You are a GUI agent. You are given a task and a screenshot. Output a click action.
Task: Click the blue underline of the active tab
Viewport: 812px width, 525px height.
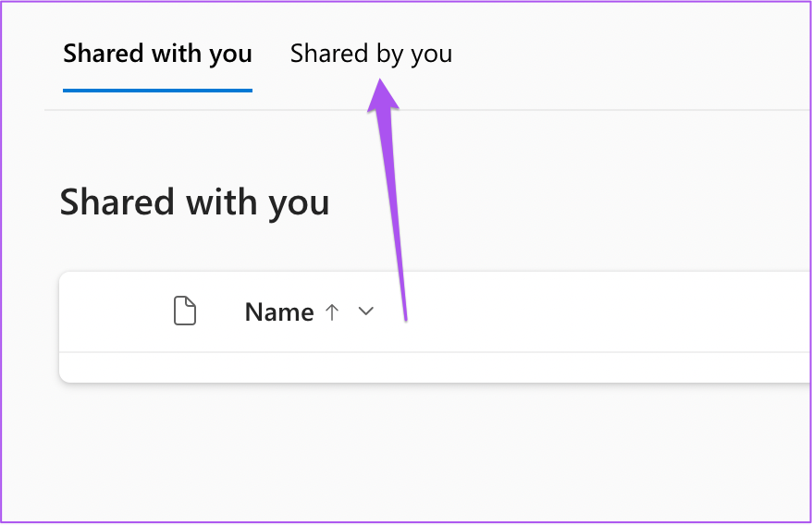157,91
